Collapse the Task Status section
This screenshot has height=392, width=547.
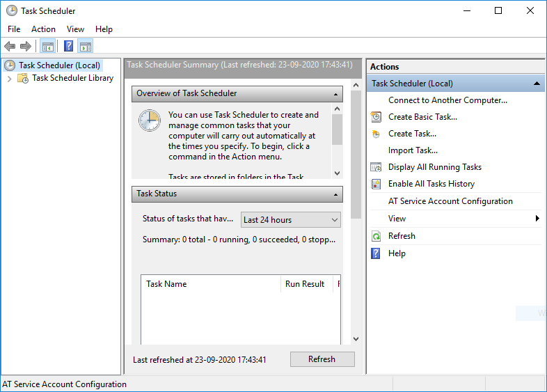click(x=335, y=194)
